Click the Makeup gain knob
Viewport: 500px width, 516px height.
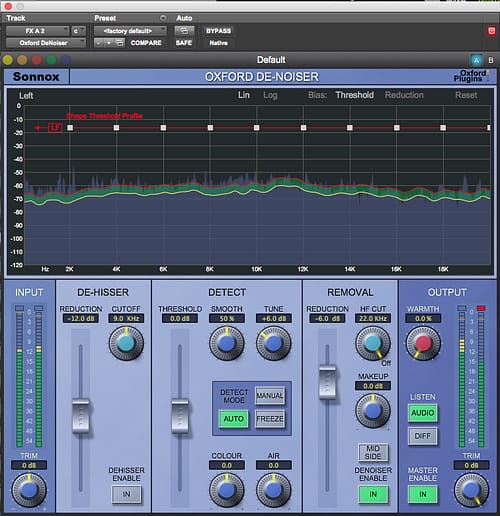pos(373,411)
